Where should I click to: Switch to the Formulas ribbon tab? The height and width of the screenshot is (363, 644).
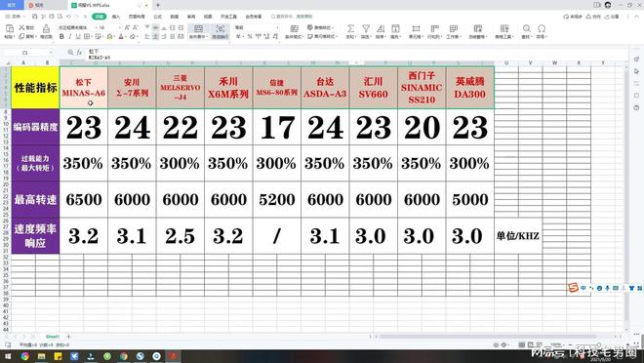[x=158, y=17]
